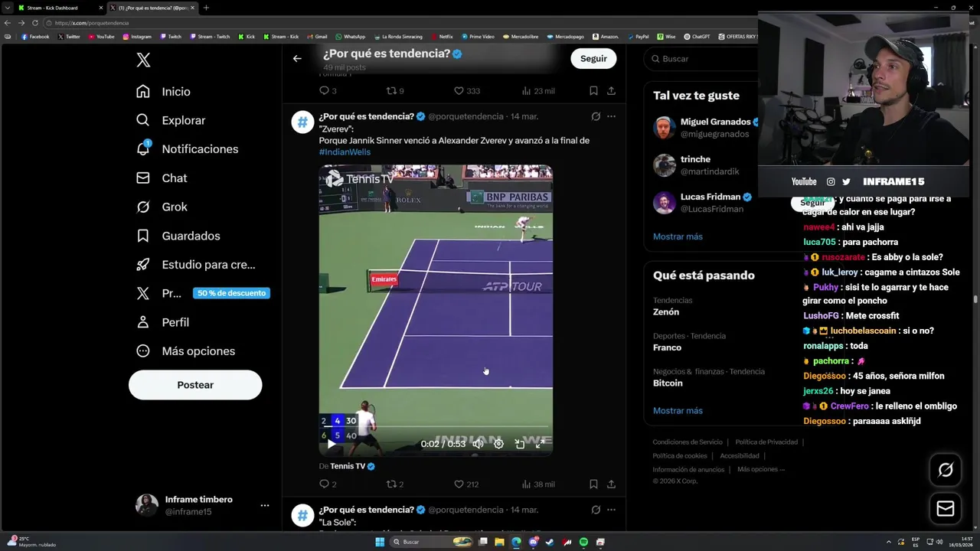The width and height of the screenshot is (980, 551).
Task: Open Estudio para creadores
Action: tap(195, 265)
